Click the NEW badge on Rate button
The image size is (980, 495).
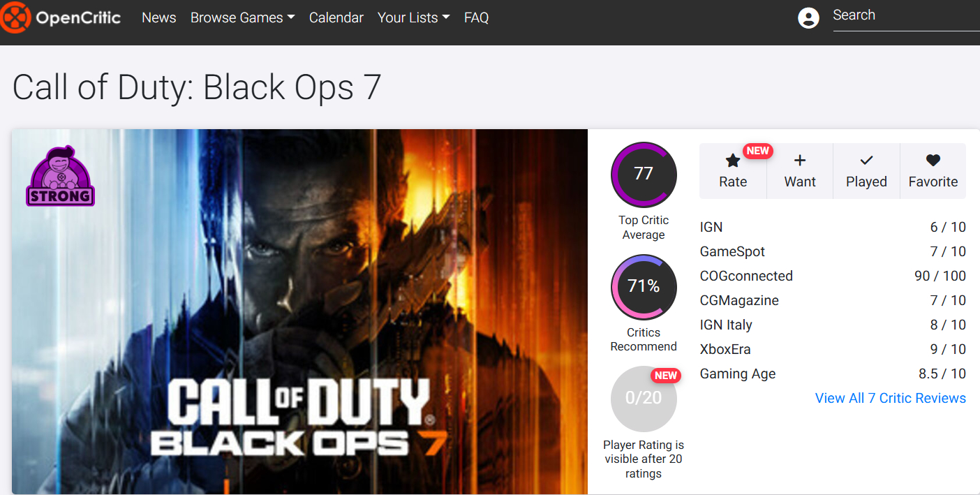(757, 151)
